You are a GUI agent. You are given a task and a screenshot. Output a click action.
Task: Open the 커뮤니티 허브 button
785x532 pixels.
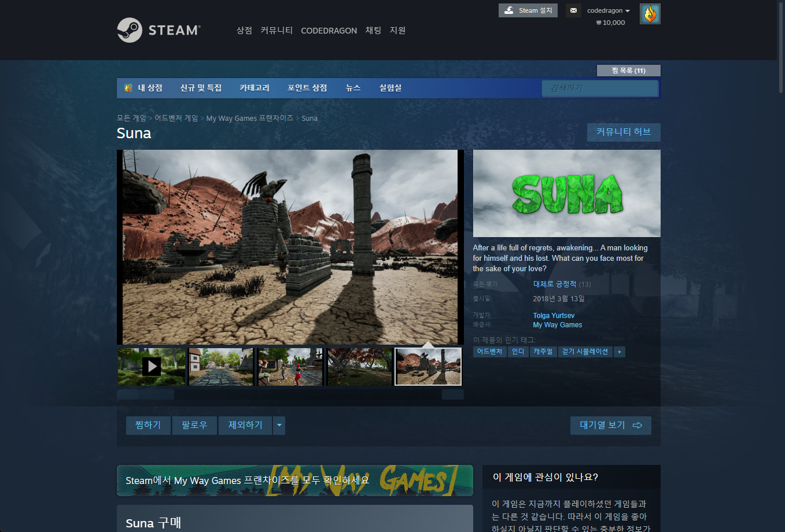click(624, 132)
